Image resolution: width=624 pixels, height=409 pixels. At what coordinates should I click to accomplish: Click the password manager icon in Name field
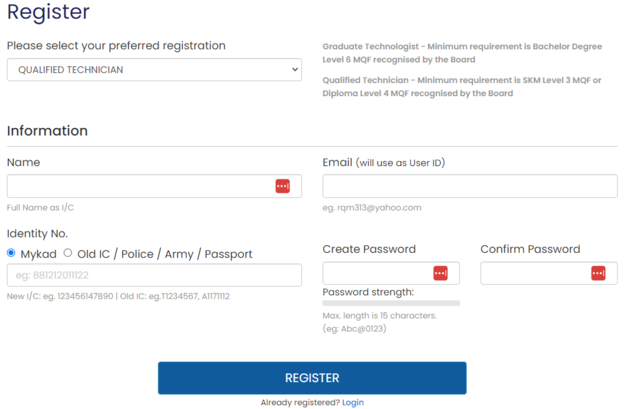(282, 186)
